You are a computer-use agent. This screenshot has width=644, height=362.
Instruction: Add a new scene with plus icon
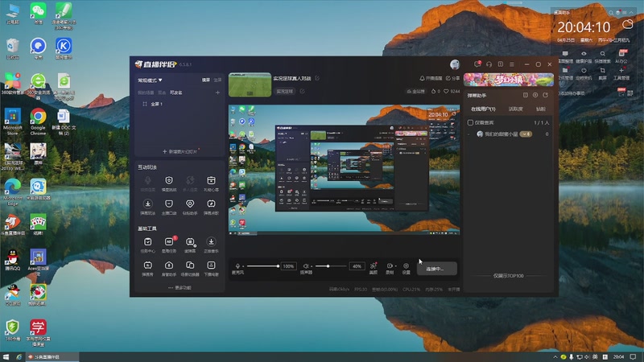click(217, 93)
